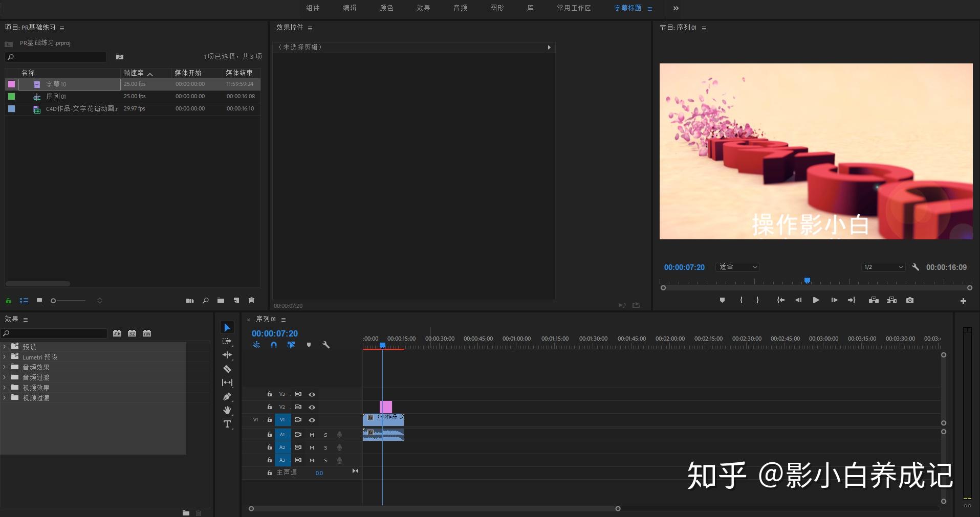Step forward one frame
Screen dimensions: 980x517
pyautogui.click(x=834, y=300)
